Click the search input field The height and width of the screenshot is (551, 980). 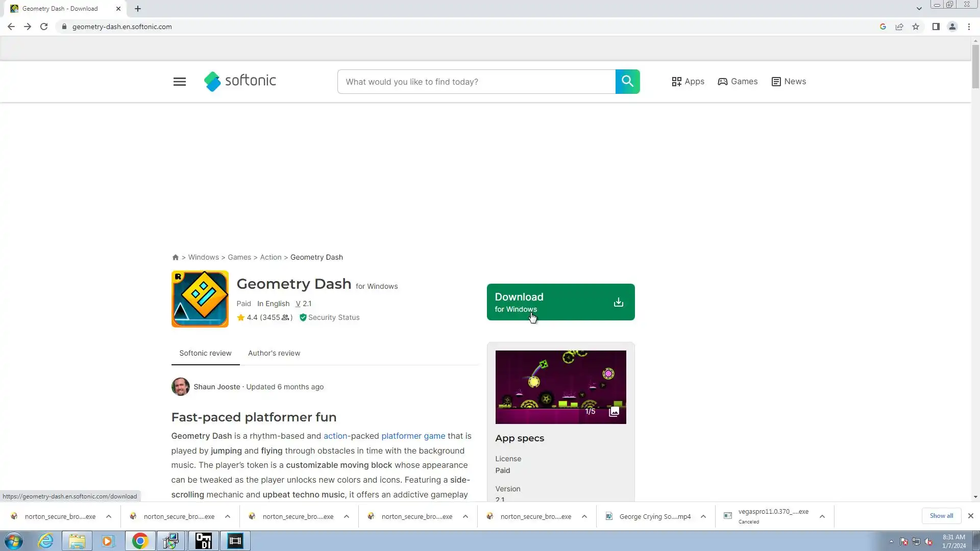point(476,82)
